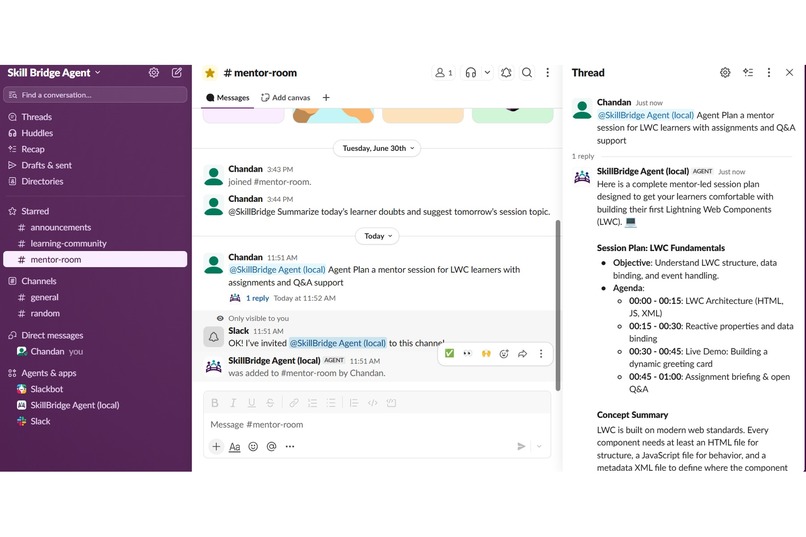Insert a blockquote in composer
Viewport: 806px width, 537px height.
(354, 403)
